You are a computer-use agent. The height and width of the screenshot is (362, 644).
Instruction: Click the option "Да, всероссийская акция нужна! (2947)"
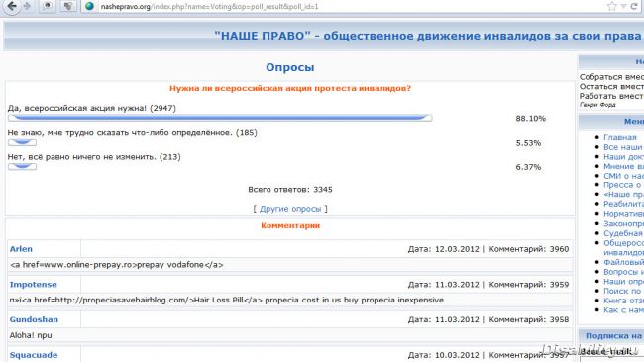coord(91,108)
